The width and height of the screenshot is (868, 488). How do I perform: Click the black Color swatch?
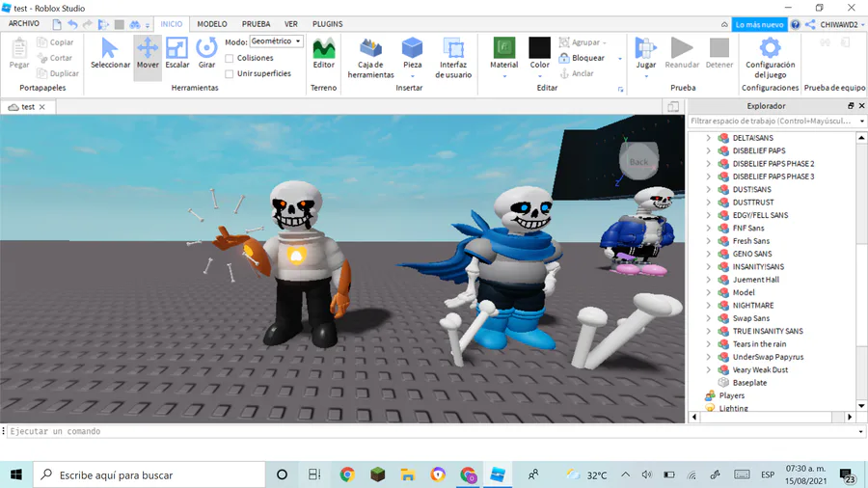540,47
